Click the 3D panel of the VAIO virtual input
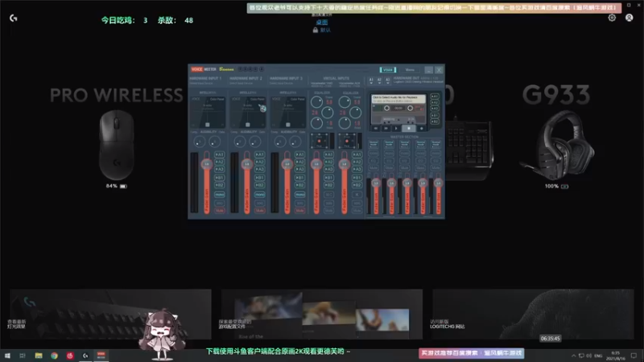The width and height of the screenshot is (644, 362). click(x=319, y=141)
